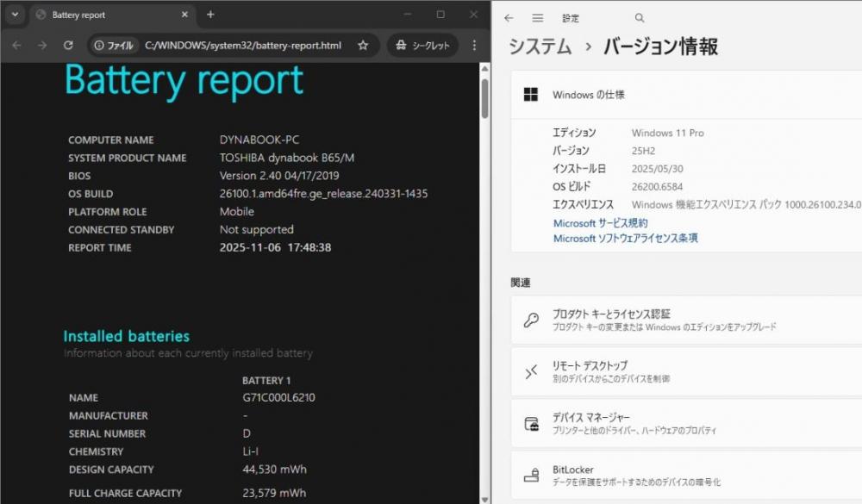
Task: Click the browser back arrow
Action: (x=16, y=46)
